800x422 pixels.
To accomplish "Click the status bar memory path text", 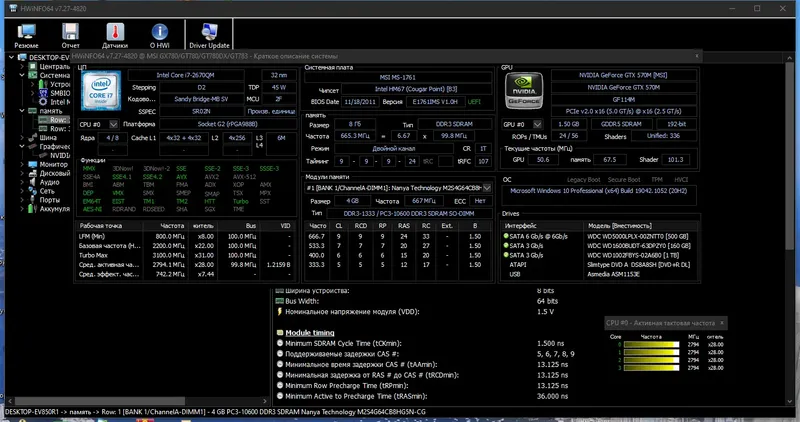I will (x=215, y=412).
